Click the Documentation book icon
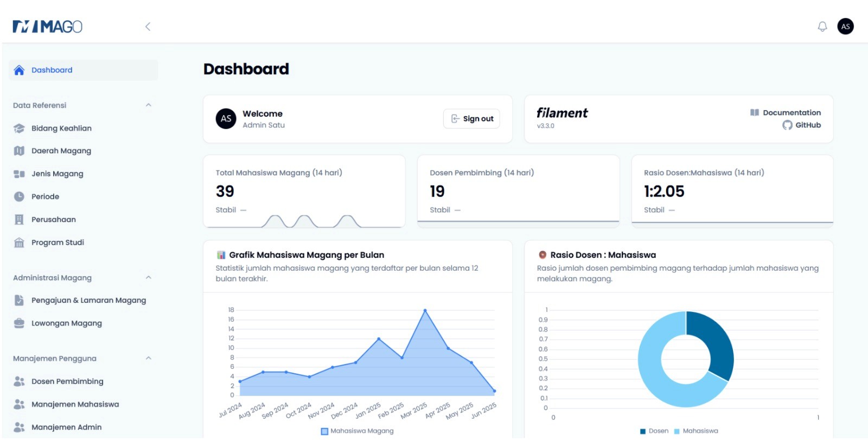 (x=754, y=112)
